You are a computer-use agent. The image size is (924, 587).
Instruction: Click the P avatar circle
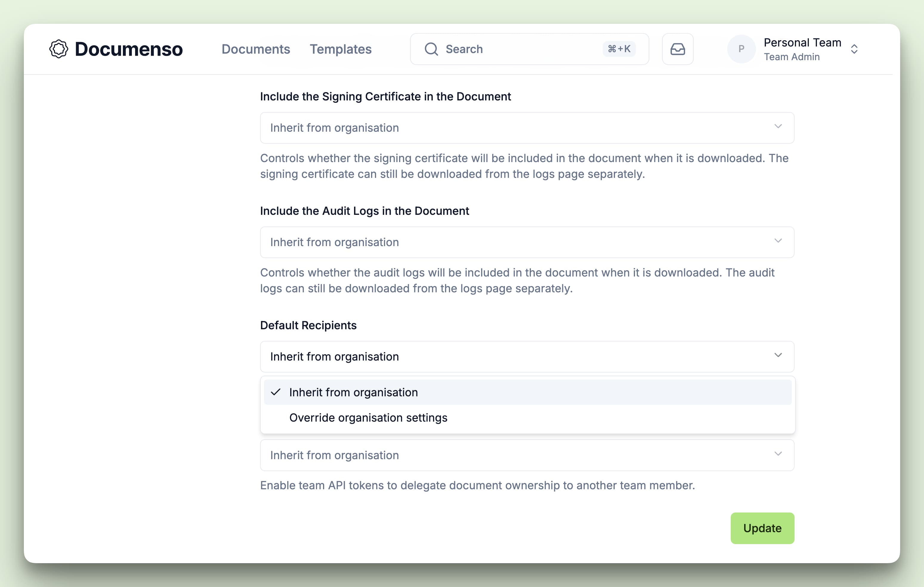(741, 49)
